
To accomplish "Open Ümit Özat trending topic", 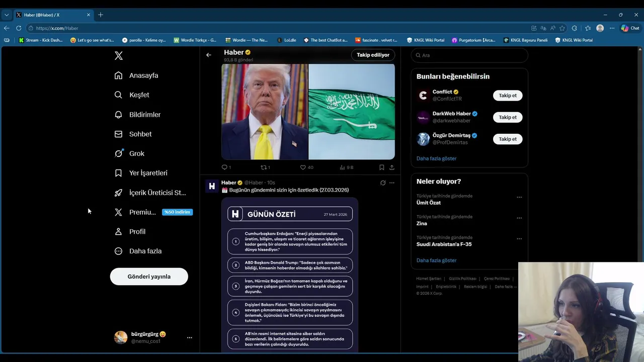I will 429,203.
